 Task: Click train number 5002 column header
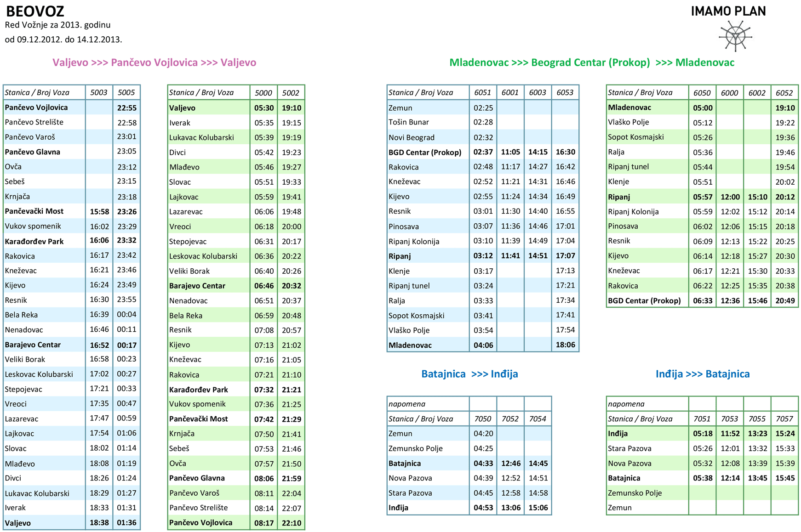pyautogui.click(x=291, y=92)
